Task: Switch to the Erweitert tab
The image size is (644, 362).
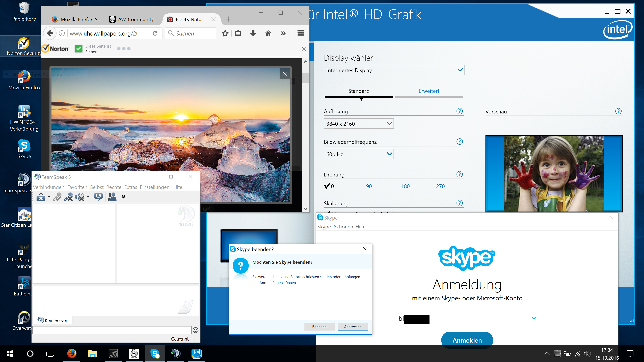Action: pyautogui.click(x=429, y=91)
